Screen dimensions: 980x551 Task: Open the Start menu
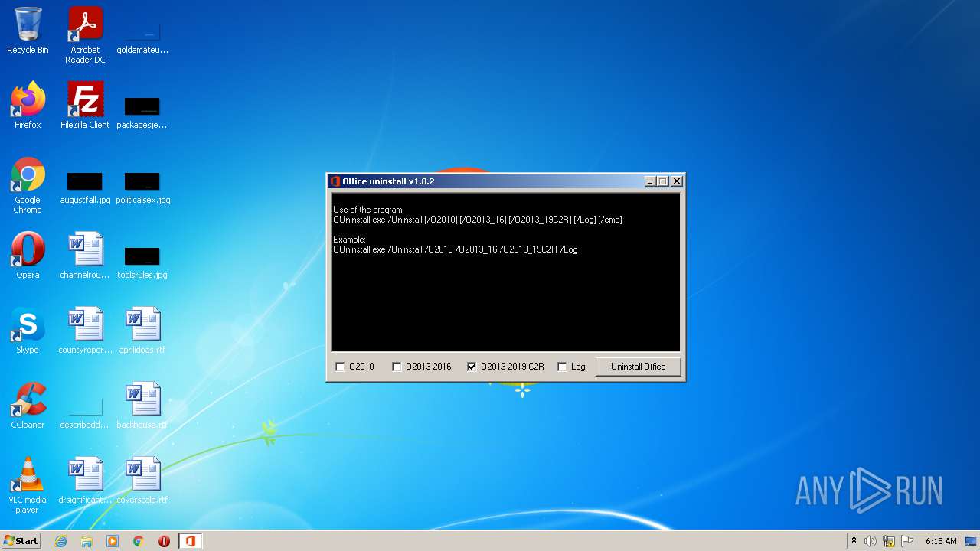(x=21, y=541)
